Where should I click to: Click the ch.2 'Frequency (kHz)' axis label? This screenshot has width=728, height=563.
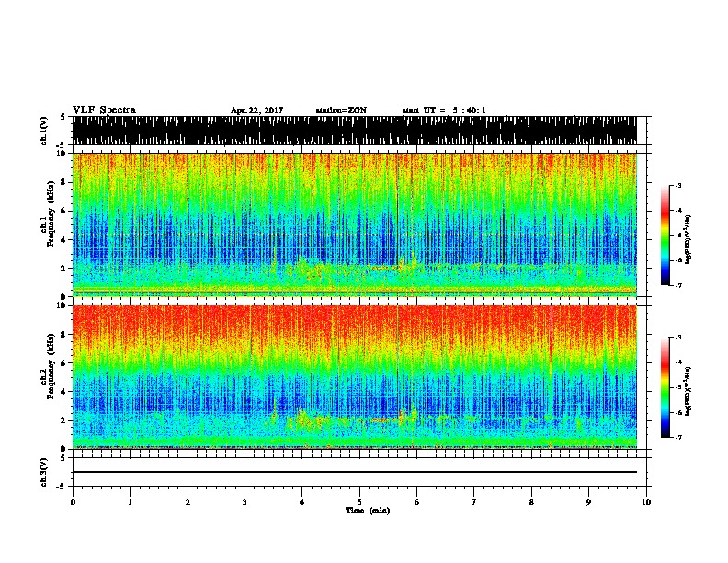click(51, 366)
